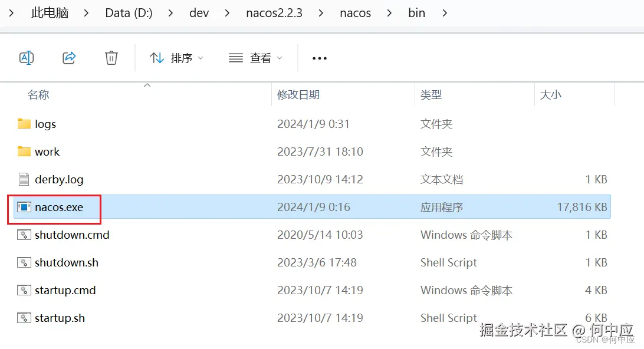Select Data (D:) in the breadcrumb path

(129, 12)
